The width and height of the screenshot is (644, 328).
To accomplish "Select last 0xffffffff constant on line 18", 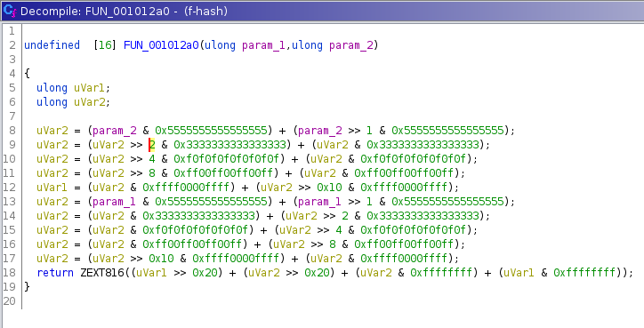I will pyautogui.click(x=584, y=273).
